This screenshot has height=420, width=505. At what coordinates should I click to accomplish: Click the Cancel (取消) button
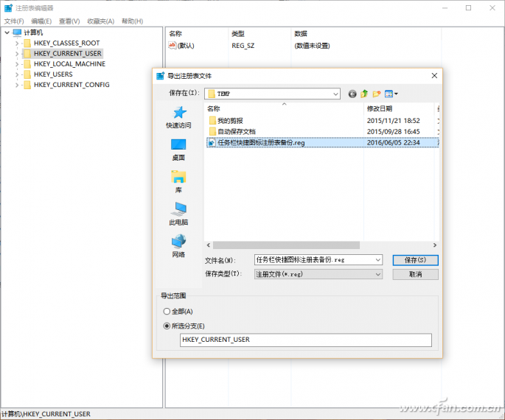415,274
